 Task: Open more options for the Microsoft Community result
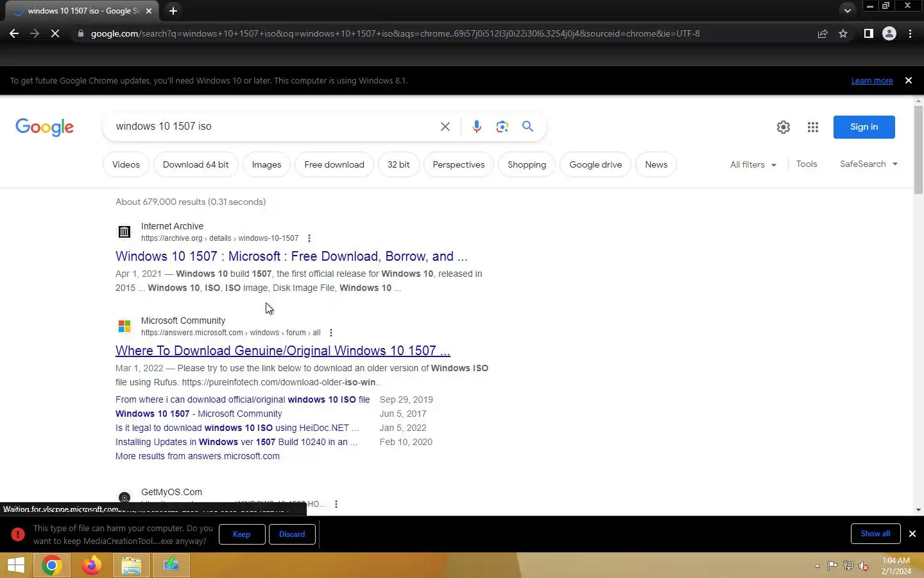pyautogui.click(x=331, y=333)
